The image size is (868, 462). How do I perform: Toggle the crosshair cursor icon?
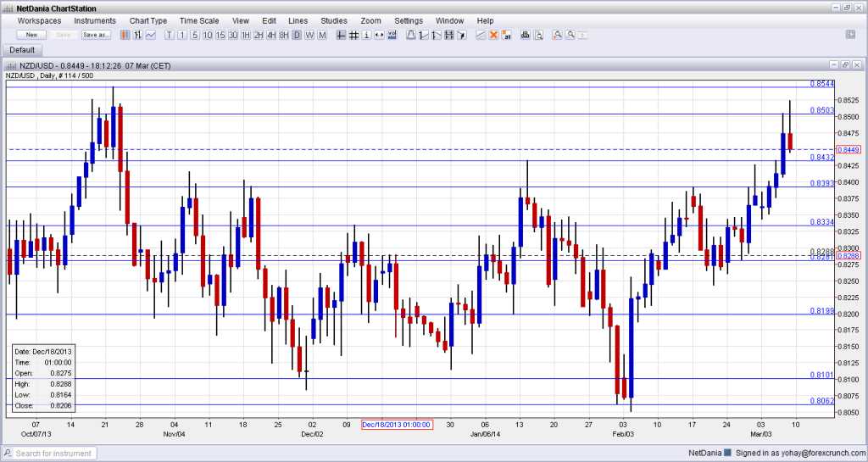(x=341, y=35)
